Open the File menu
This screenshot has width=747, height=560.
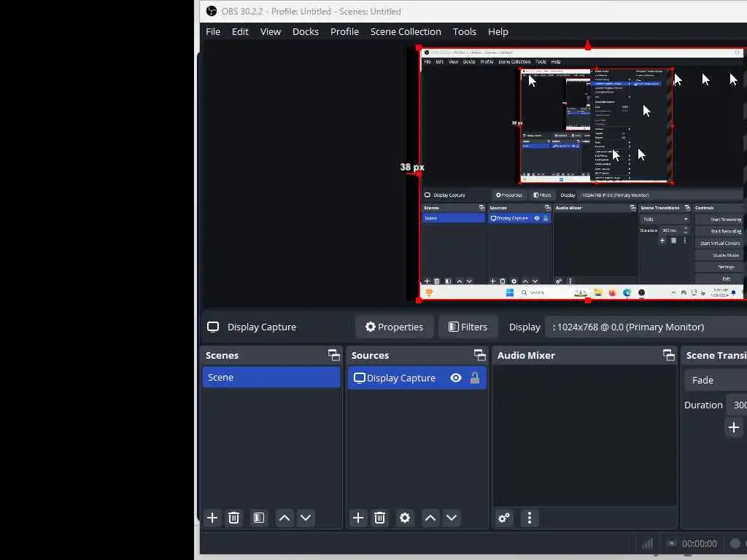[213, 31]
